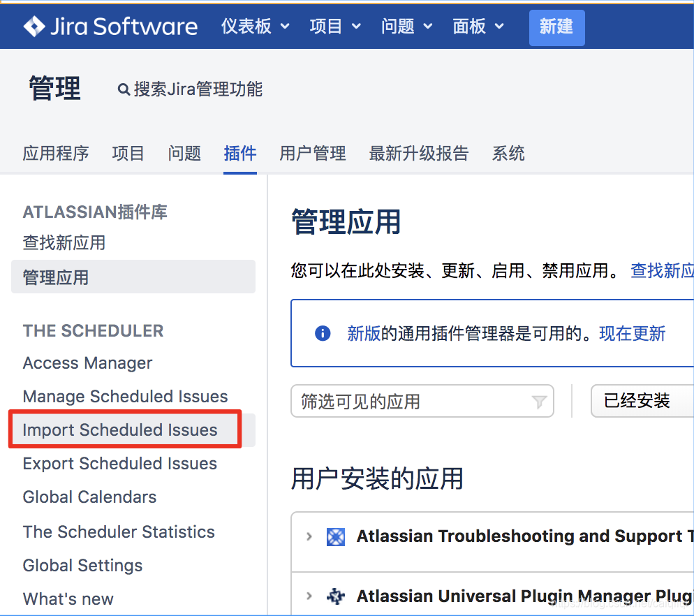Click 查找新应用 link beside the description
The width and height of the screenshot is (694, 616).
(x=662, y=270)
